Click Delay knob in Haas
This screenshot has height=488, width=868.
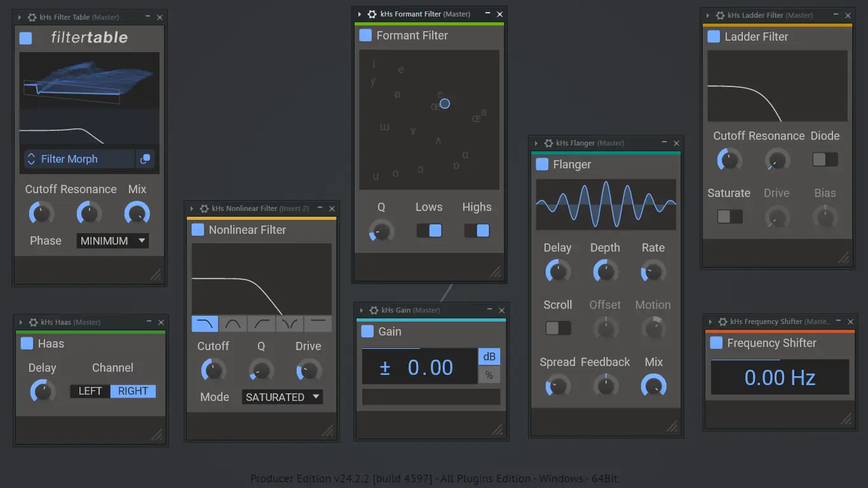[x=43, y=391]
